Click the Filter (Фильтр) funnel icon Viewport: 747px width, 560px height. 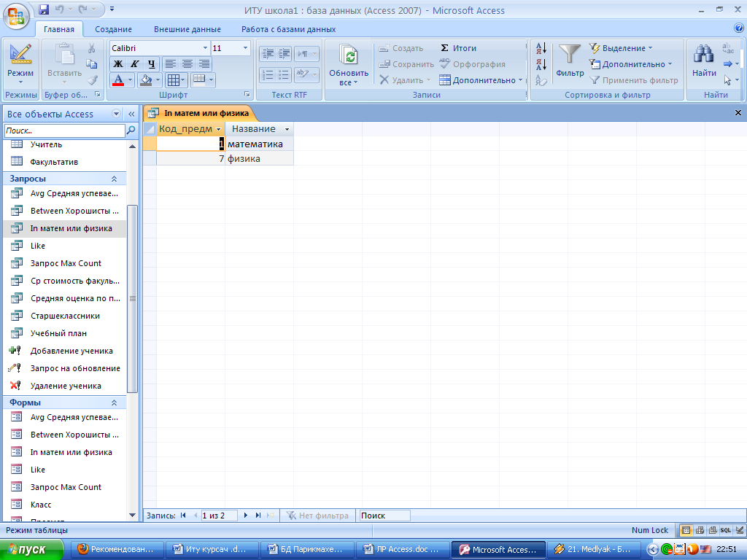coord(569,55)
